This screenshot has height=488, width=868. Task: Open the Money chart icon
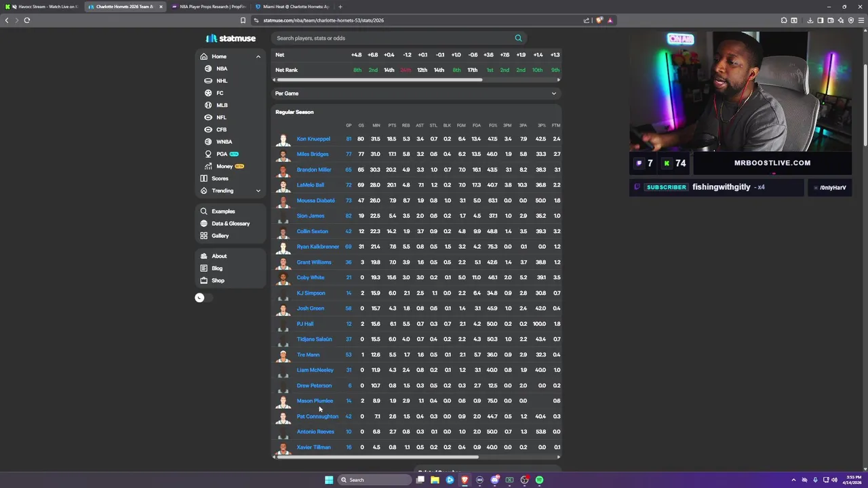point(208,166)
